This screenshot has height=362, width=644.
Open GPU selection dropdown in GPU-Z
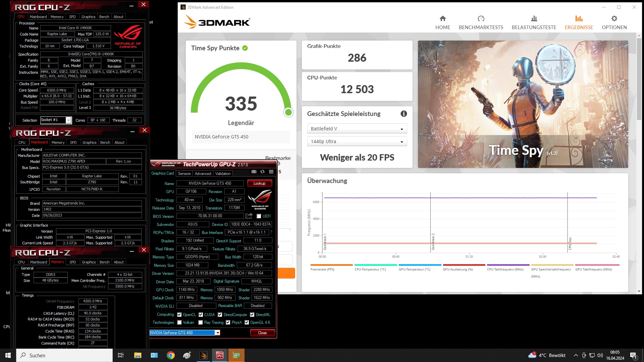185,333
